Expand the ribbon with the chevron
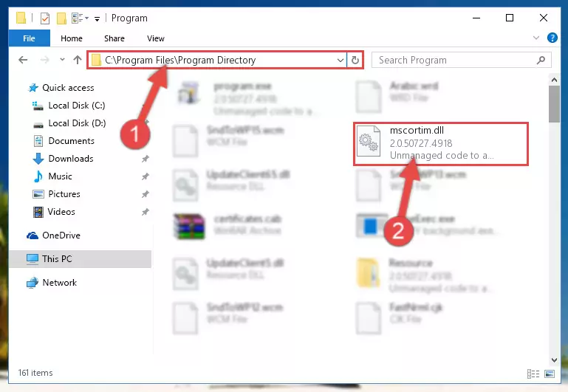568x392 pixels. coord(536,38)
